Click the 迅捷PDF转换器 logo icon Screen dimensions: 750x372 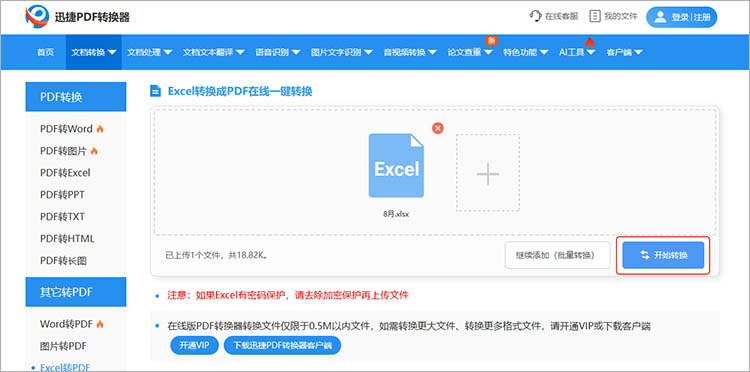coord(38,17)
